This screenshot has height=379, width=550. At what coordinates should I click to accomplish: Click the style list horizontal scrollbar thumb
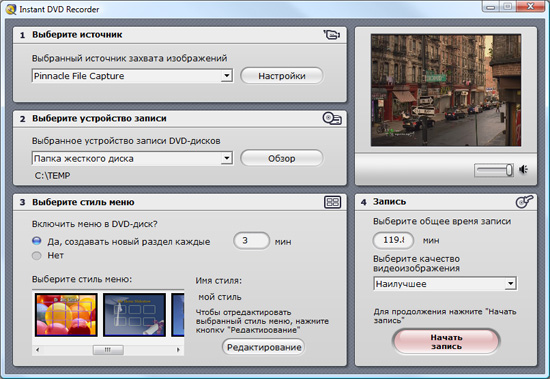coord(108,350)
